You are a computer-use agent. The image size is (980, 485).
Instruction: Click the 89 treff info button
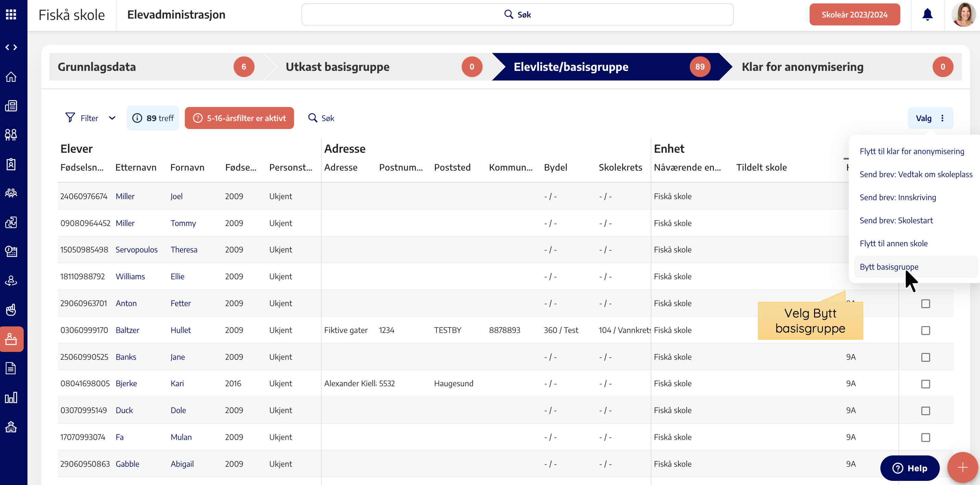tap(153, 118)
